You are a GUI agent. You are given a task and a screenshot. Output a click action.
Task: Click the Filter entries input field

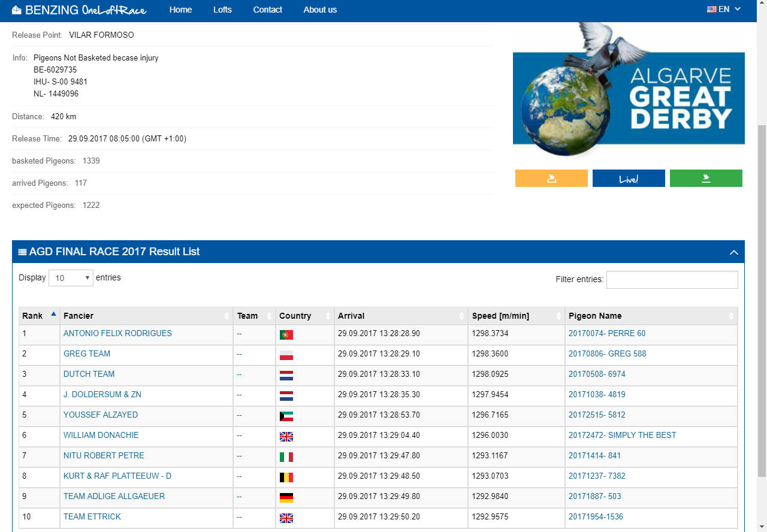click(672, 280)
